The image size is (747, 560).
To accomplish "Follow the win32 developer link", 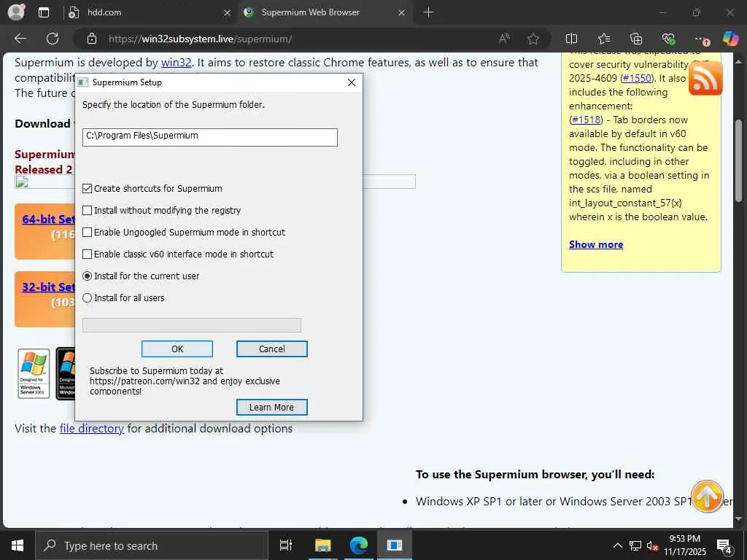I will click(x=177, y=63).
